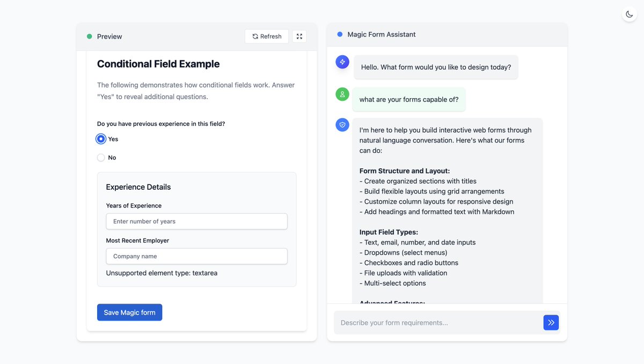Viewport: 644px width, 364px height.
Task: Click the Unsupported element type: textarea message
Action: pos(162,273)
